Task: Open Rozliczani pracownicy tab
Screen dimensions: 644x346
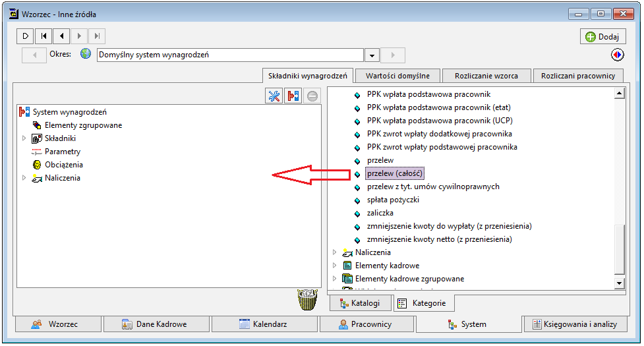Action: click(x=578, y=76)
